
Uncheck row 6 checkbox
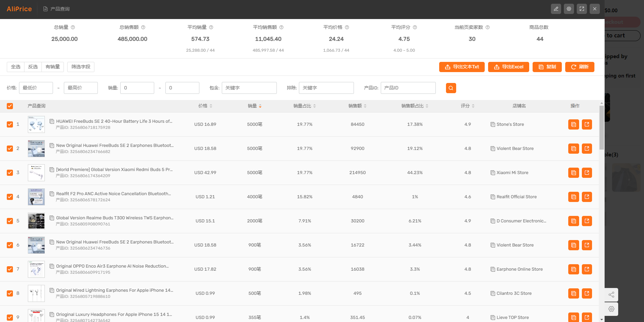10,245
